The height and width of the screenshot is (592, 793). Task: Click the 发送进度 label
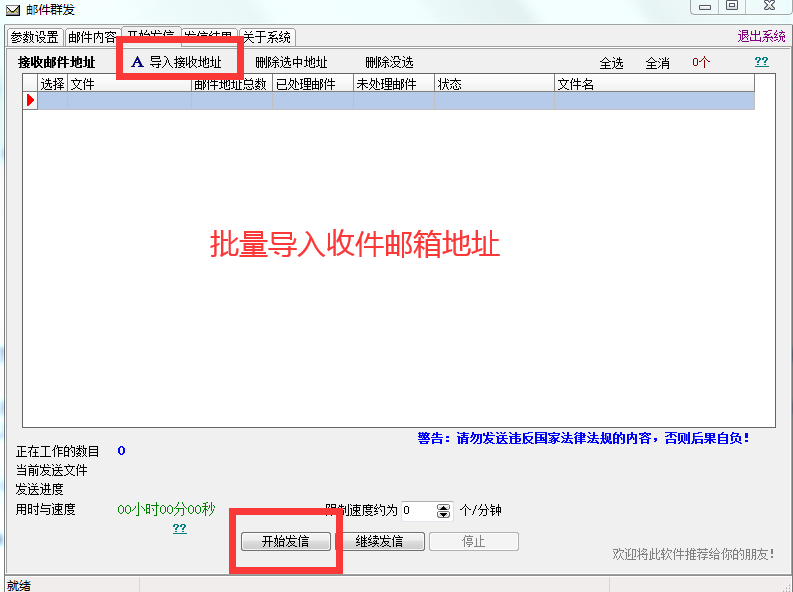coord(39,489)
